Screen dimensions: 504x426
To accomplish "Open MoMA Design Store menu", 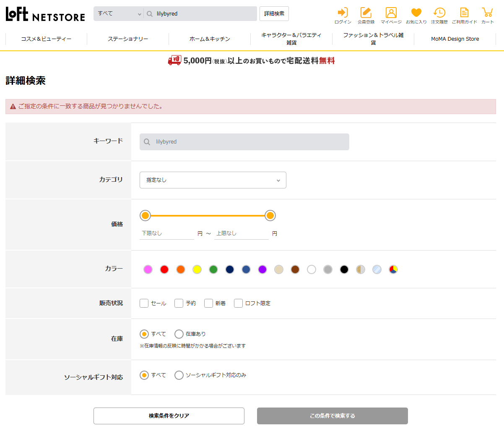I will tap(455, 39).
